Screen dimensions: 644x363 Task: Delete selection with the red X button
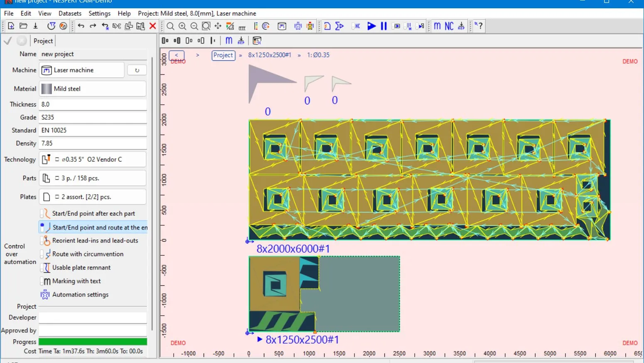[x=153, y=26]
